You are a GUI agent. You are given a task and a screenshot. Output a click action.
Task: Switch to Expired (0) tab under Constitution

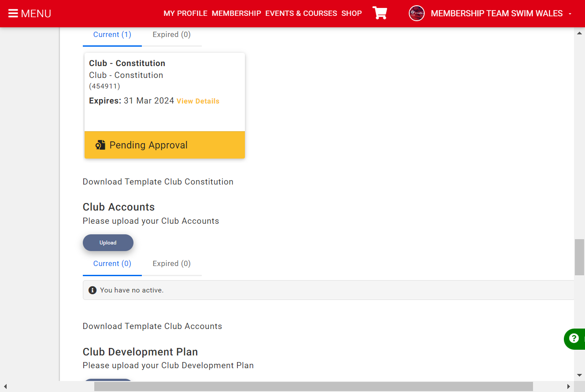(172, 35)
